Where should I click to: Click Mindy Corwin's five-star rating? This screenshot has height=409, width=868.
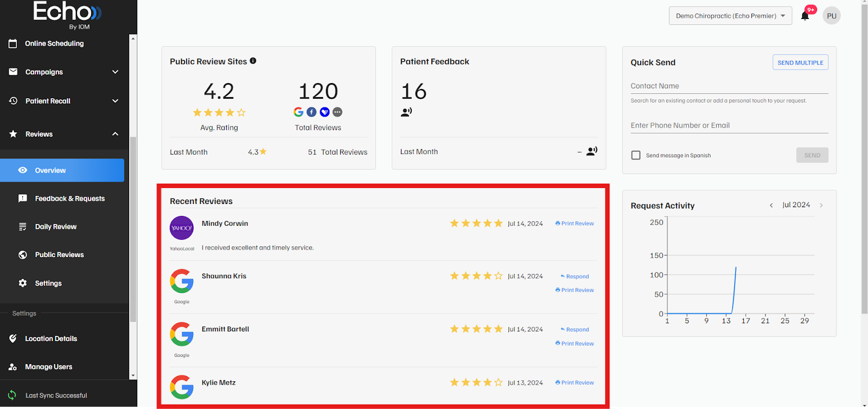476,223
